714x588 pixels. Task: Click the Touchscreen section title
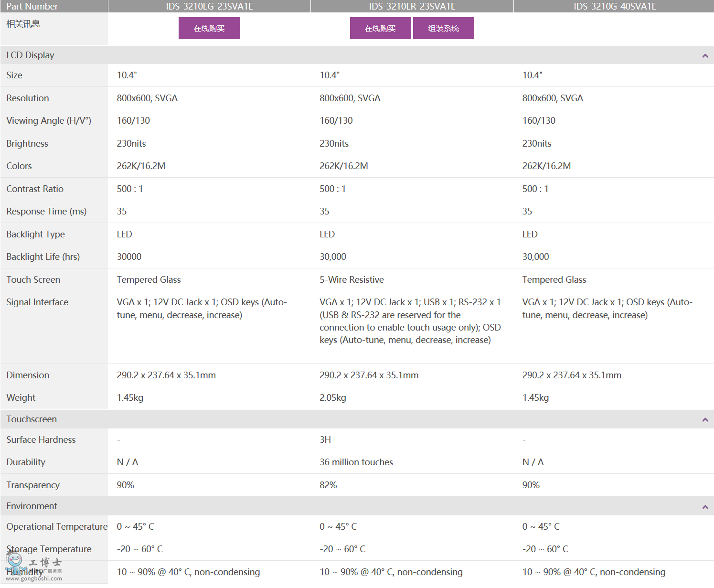[x=32, y=419]
